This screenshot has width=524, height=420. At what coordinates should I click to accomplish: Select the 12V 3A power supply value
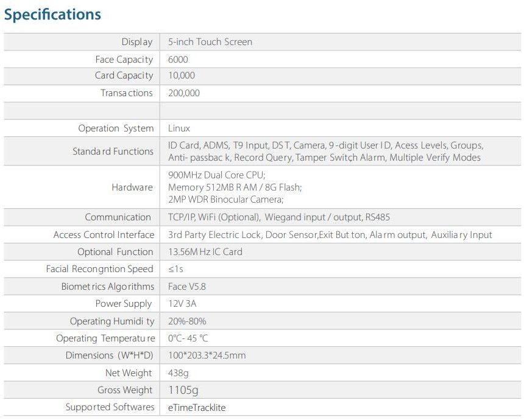click(x=182, y=304)
